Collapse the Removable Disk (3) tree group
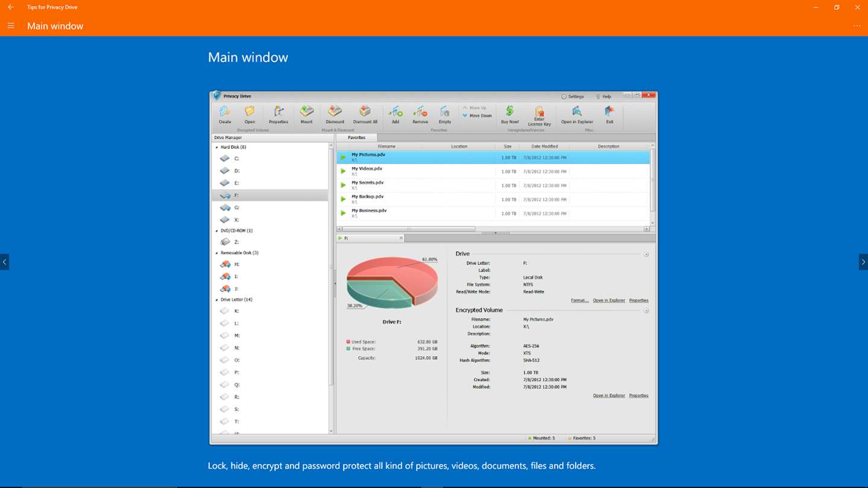 pyautogui.click(x=217, y=253)
